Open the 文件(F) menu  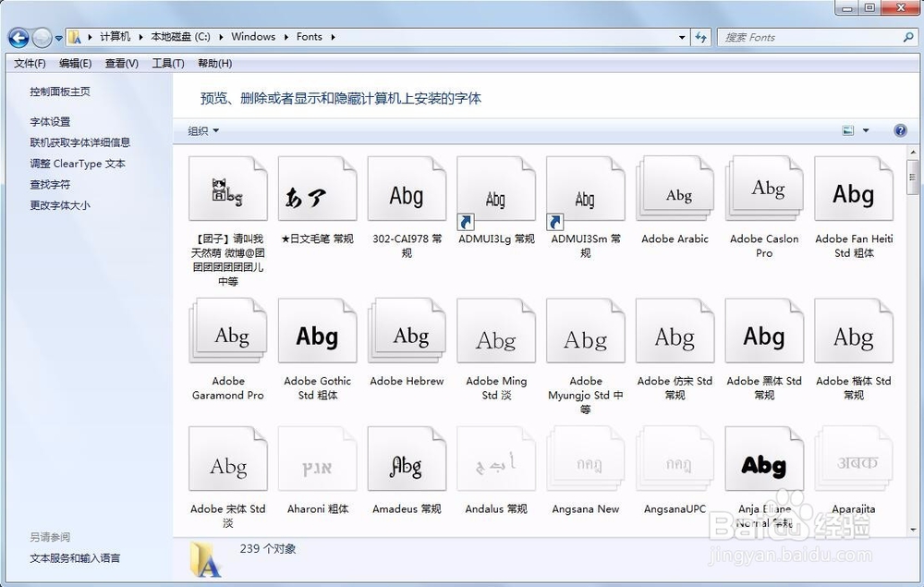coord(28,63)
